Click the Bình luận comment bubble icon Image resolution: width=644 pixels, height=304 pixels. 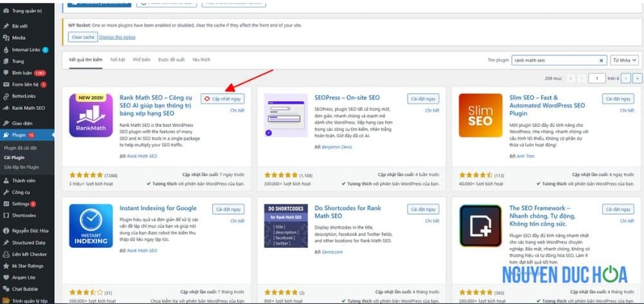(x=6, y=73)
